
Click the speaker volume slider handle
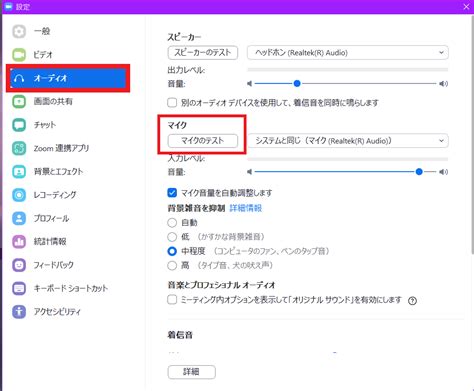(297, 83)
